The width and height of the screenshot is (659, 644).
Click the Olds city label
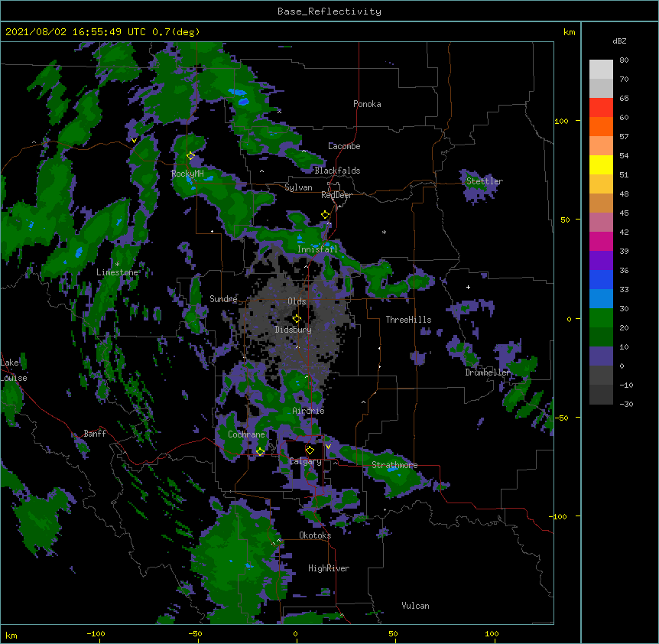[297, 301]
